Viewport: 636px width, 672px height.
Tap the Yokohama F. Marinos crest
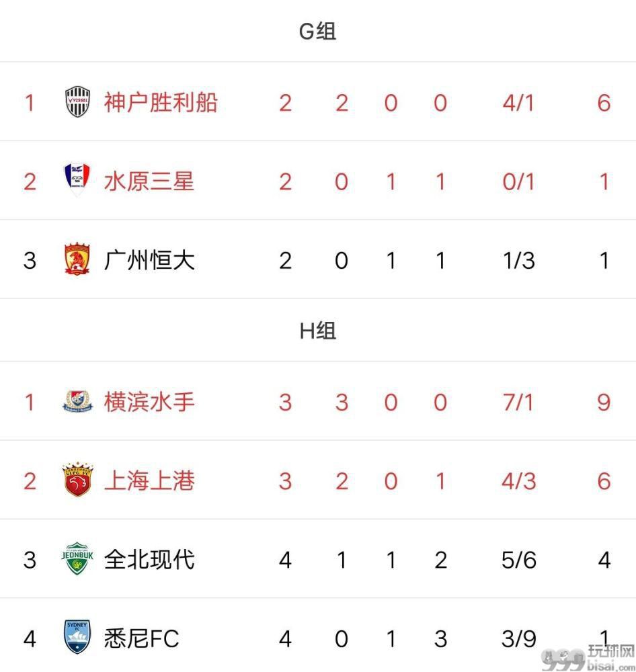[x=77, y=402]
